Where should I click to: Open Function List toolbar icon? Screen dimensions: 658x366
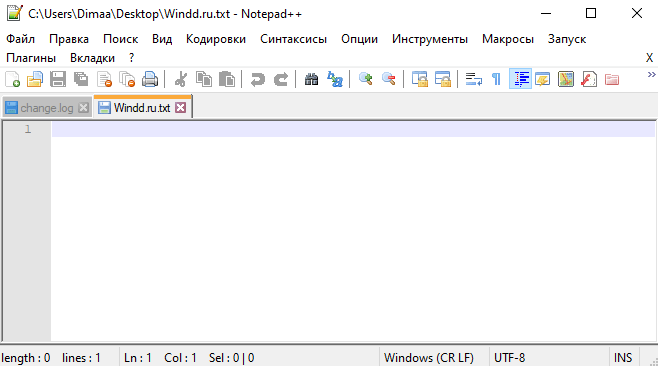coord(589,79)
